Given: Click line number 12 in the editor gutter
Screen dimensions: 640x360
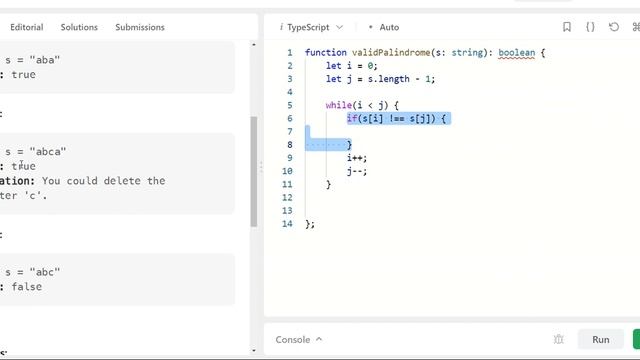Looking at the screenshot, I should 287,198.
